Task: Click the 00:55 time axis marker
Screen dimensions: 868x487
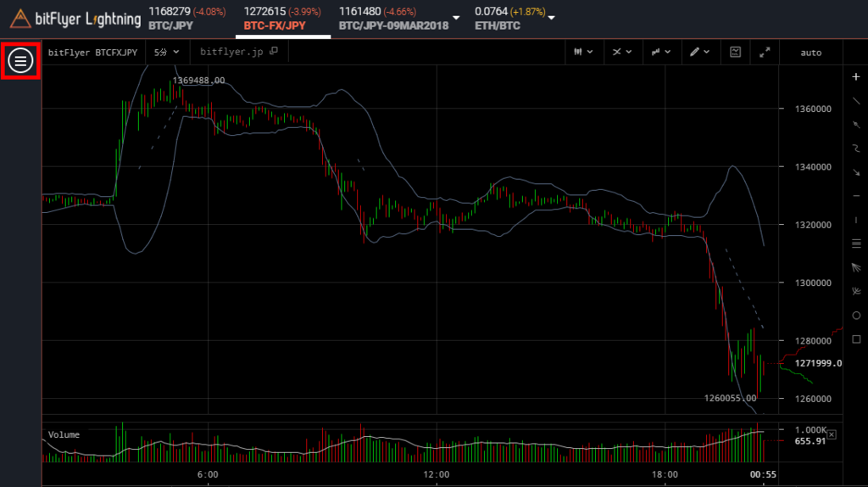Action: pos(763,475)
